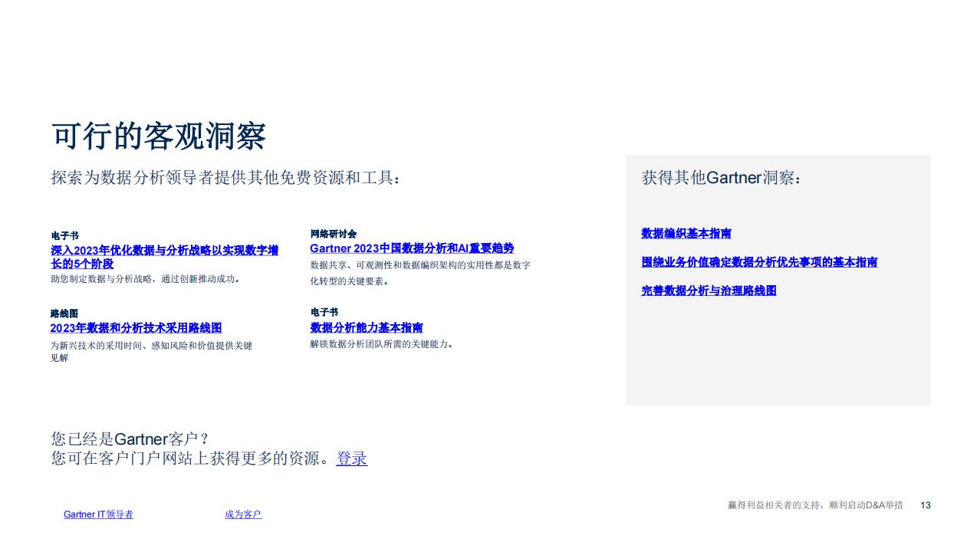Open the 完善数据分析与治理路线图 link

(x=709, y=291)
